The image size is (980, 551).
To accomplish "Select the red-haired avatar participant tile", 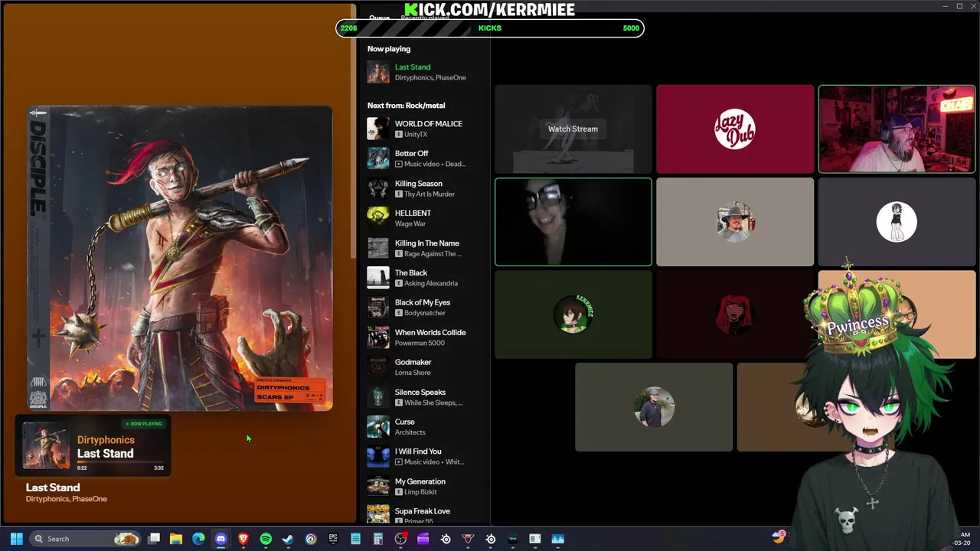I will (x=735, y=315).
